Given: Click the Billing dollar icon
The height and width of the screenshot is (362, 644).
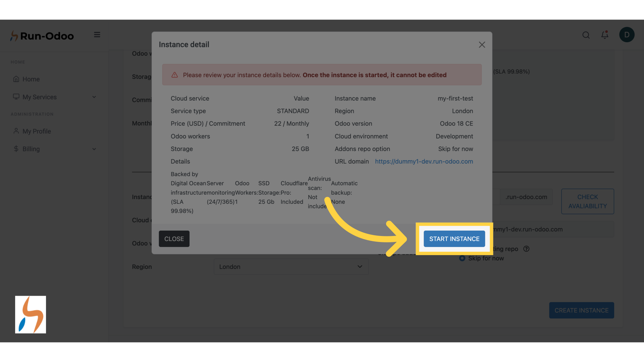Looking at the screenshot, I should click(16, 149).
